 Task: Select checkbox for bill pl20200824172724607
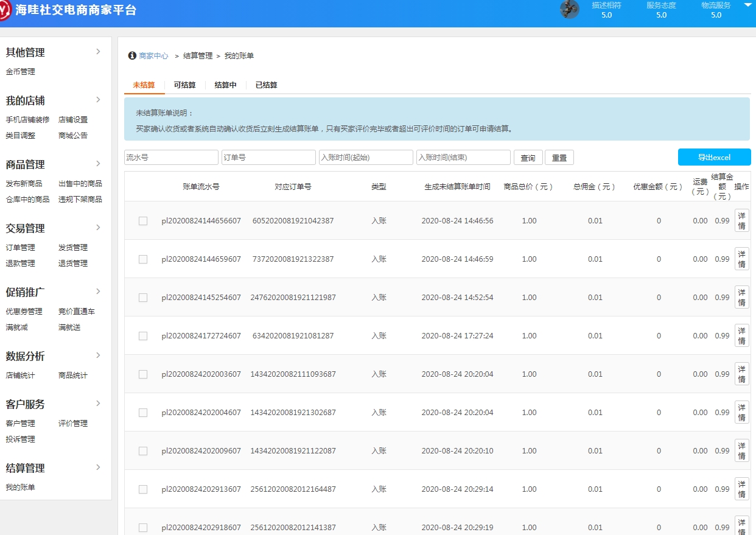point(143,335)
